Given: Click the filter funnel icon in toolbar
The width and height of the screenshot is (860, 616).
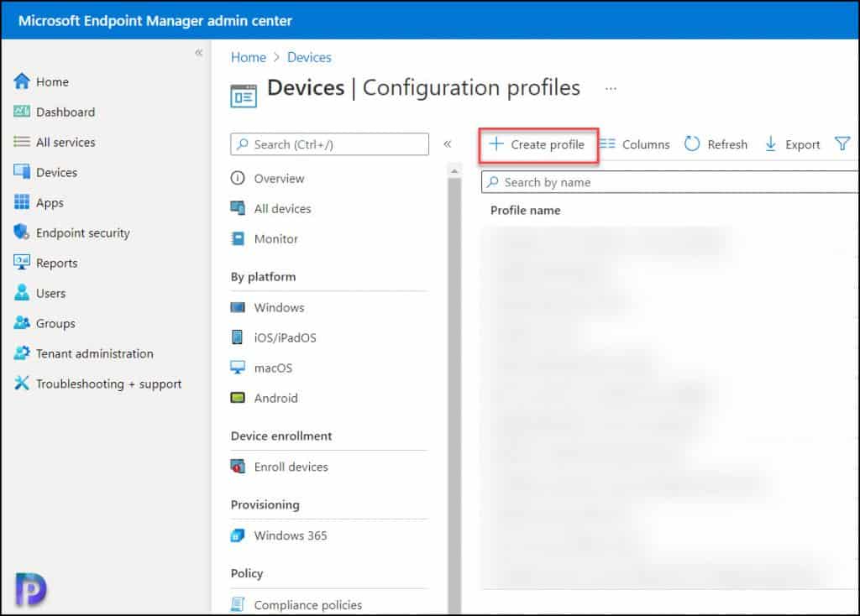Looking at the screenshot, I should pyautogui.click(x=842, y=144).
